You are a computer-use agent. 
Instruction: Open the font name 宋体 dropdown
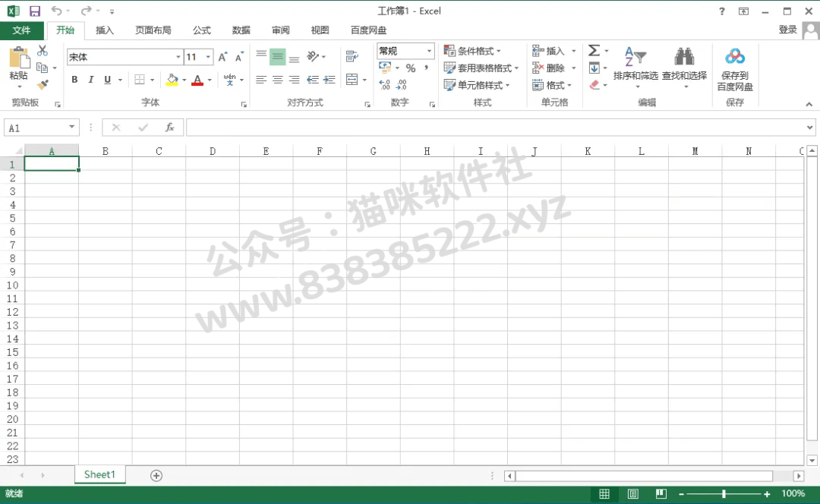[x=178, y=56]
